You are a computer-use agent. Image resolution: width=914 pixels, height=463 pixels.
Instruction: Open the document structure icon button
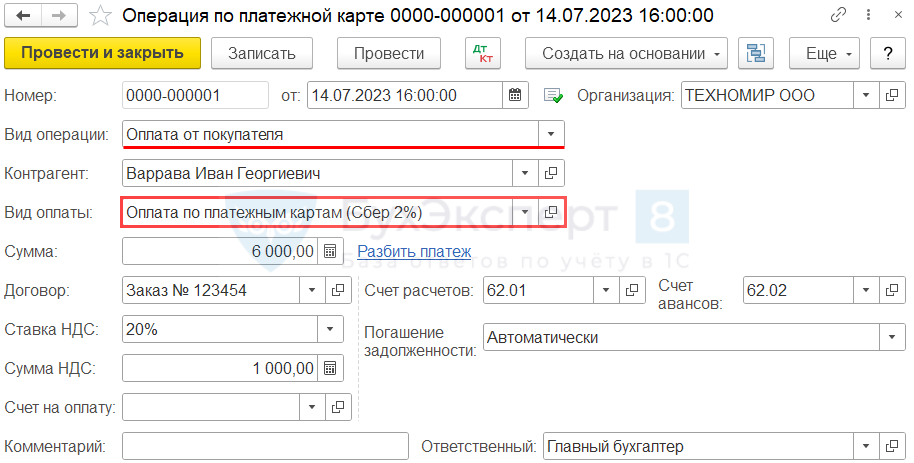(757, 54)
